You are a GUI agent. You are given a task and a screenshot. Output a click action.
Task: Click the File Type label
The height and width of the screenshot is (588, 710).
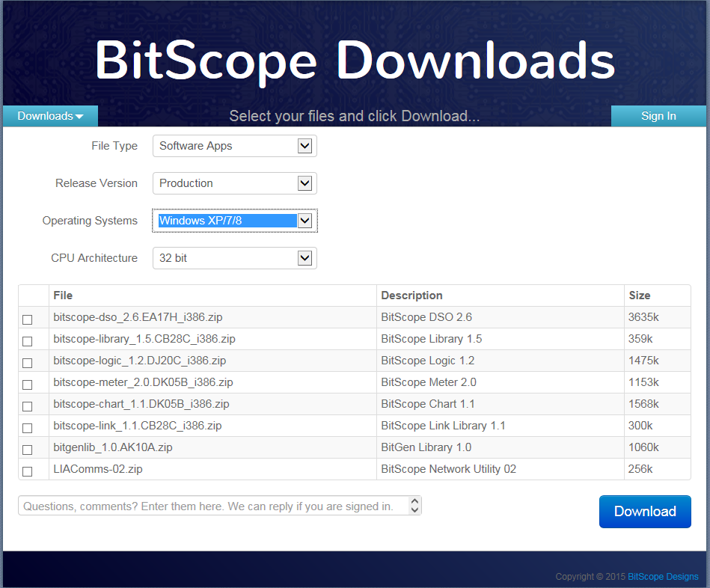[x=114, y=146]
